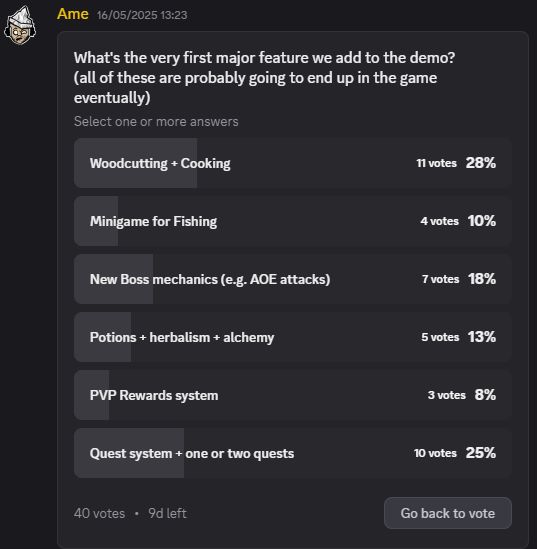The width and height of the screenshot is (537, 549).
Task: Click the 9d left poll timer text
Action: pos(167,514)
